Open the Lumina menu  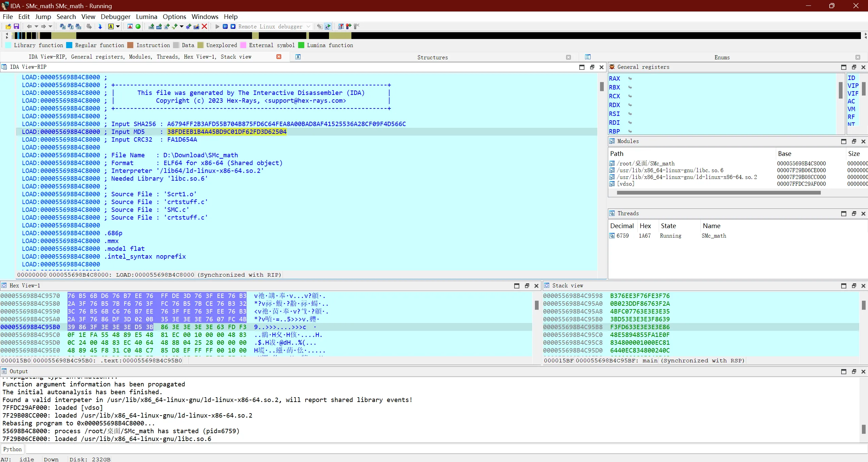(x=147, y=17)
